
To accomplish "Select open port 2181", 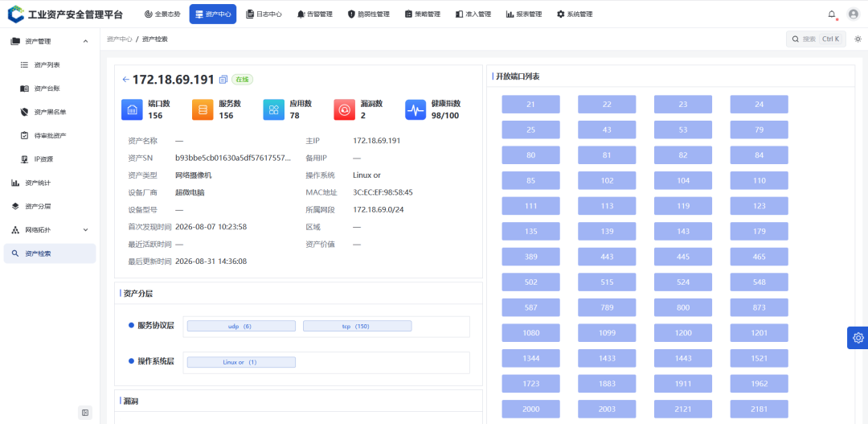I will 759,409.
